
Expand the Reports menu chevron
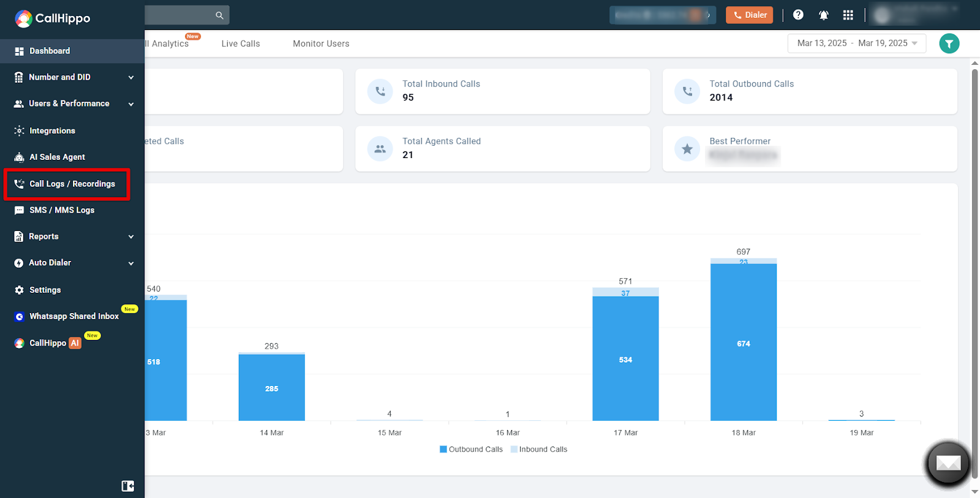tap(131, 237)
